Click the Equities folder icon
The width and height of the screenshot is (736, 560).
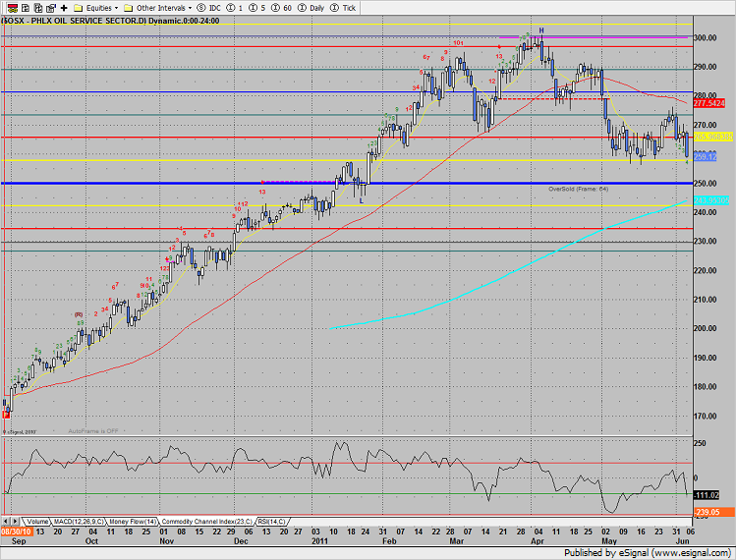pos(79,8)
